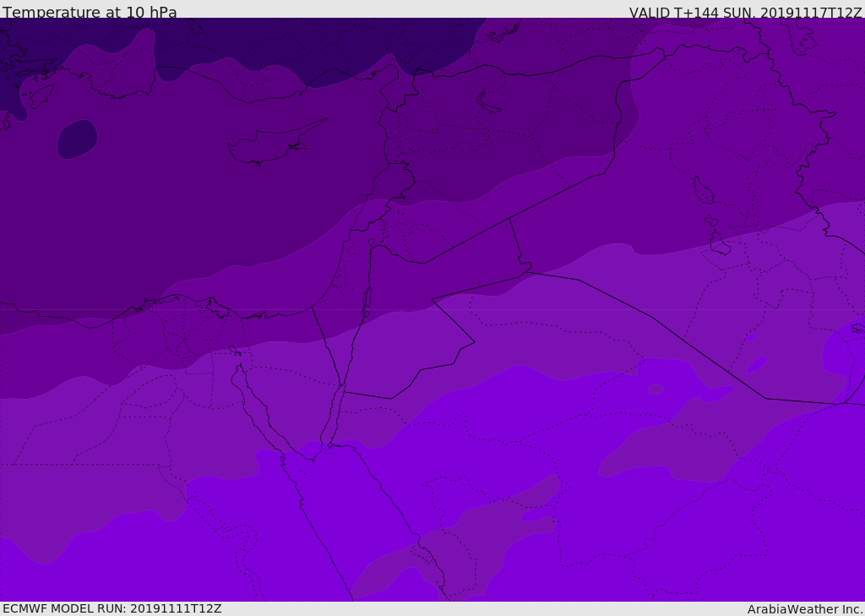Click the Crete island at left edge
865x616 pixels.
pos(41,95)
